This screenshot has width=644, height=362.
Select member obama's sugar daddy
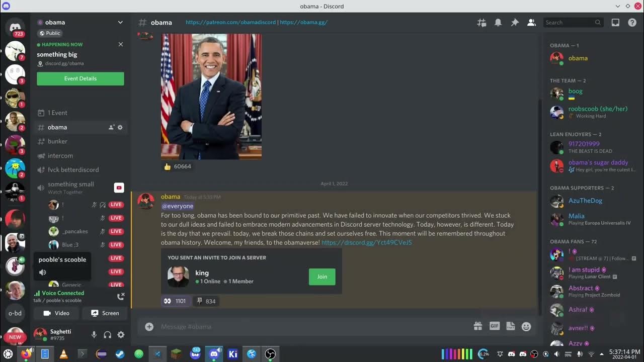(x=593, y=165)
